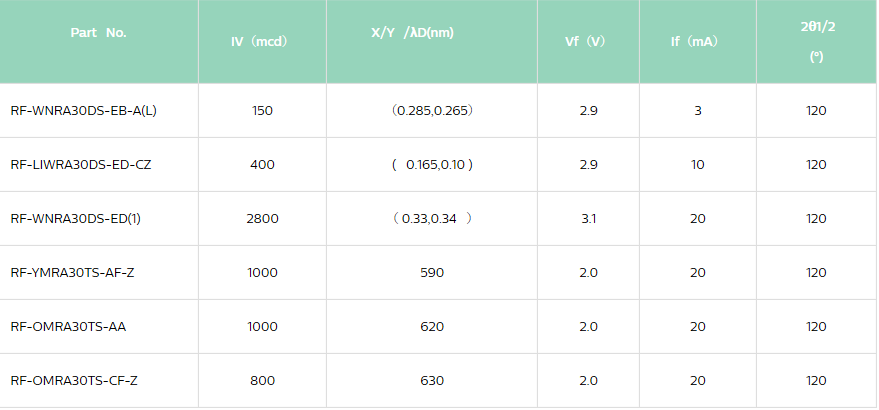Image resolution: width=879 pixels, height=410 pixels.
Task: Select the 630 wavelength value
Action: pos(432,381)
